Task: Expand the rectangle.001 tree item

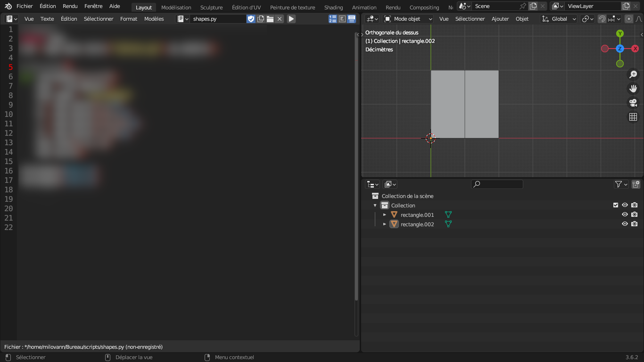Action: 385,214
